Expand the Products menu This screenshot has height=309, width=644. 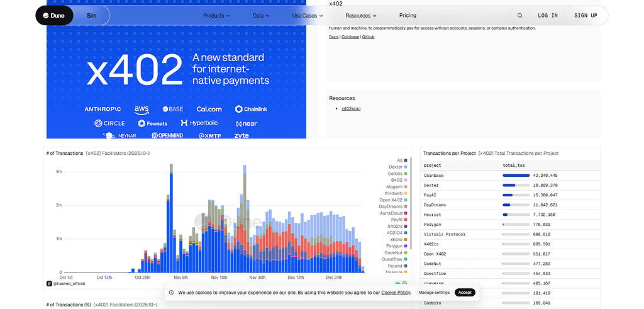click(216, 16)
